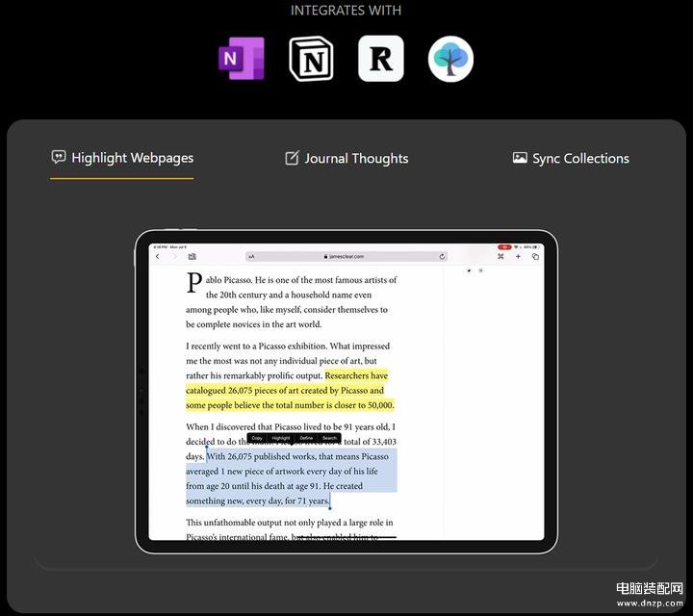This screenshot has height=616, width=693.
Task: Open the Safari bookmarks book icon
Action: pyautogui.click(x=192, y=257)
